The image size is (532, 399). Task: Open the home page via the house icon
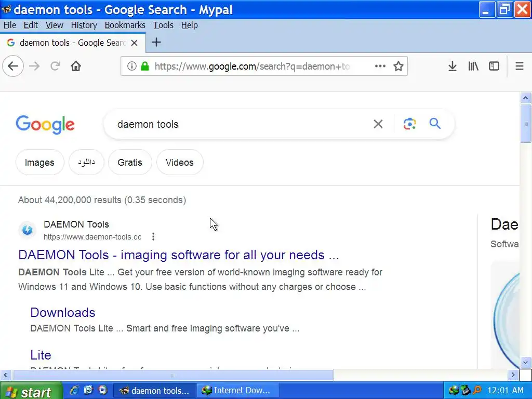76,66
